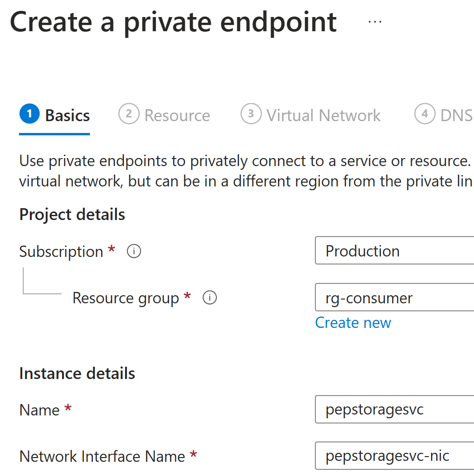Click the Resource group field label

point(126,299)
